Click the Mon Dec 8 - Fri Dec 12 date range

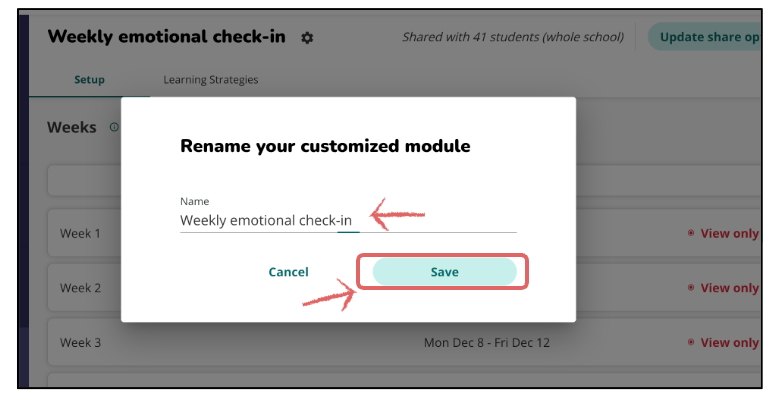point(487,343)
